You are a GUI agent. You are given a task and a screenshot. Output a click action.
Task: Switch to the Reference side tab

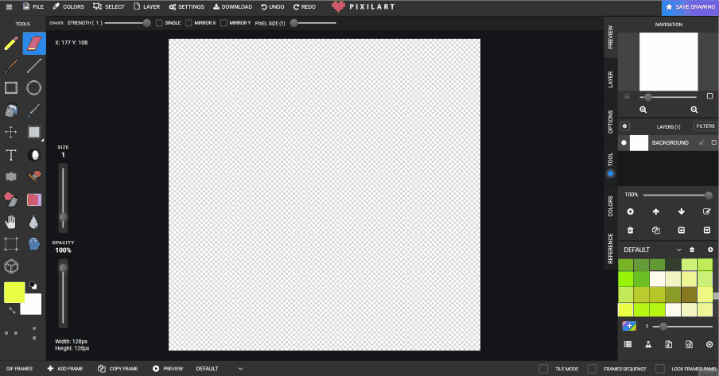610,249
